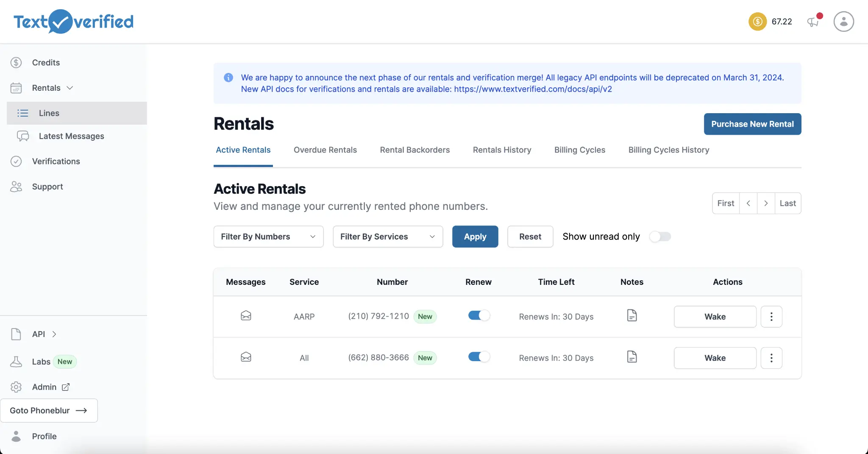Click Wake for the (662) 880-3666 rental

[x=715, y=358]
